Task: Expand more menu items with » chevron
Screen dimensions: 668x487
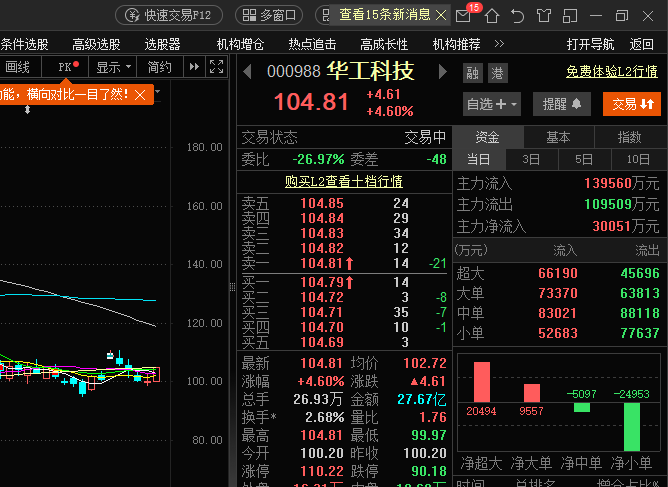Action: pyautogui.click(x=499, y=43)
